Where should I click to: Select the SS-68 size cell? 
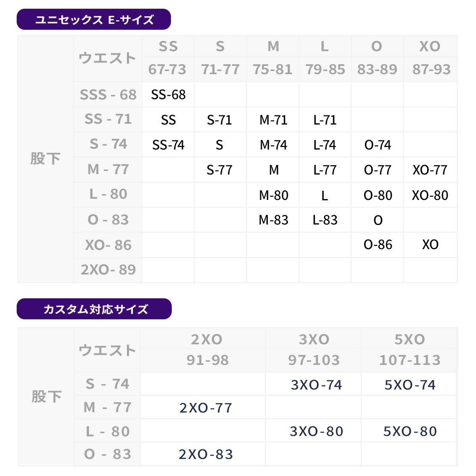[x=168, y=94]
